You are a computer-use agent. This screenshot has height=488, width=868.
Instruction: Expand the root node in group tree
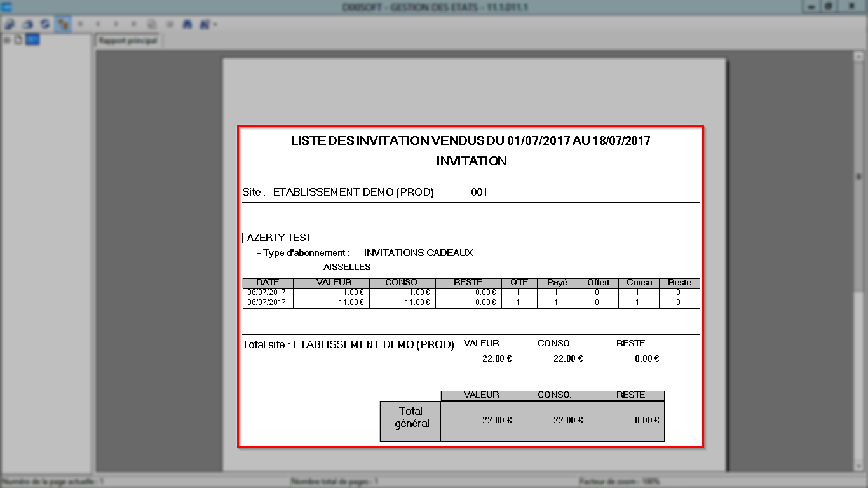(7, 40)
